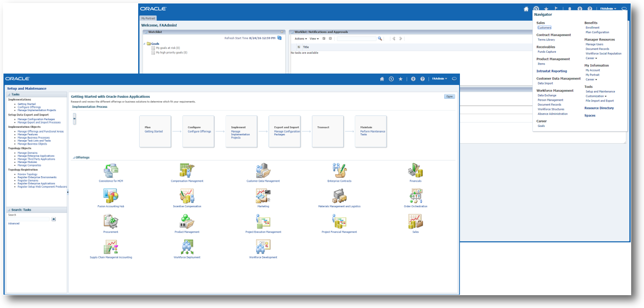Click the Worklist search text field
This screenshot has height=308, width=644.
click(357, 38)
